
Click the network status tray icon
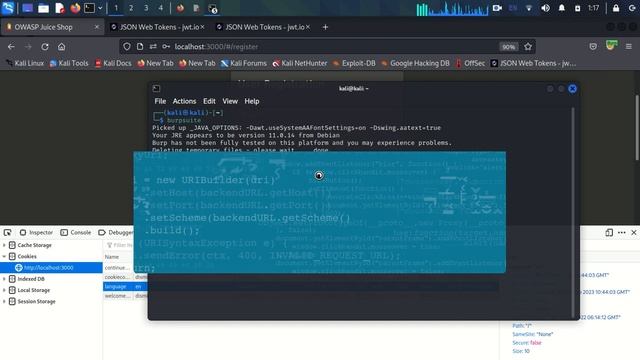[x=529, y=8]
